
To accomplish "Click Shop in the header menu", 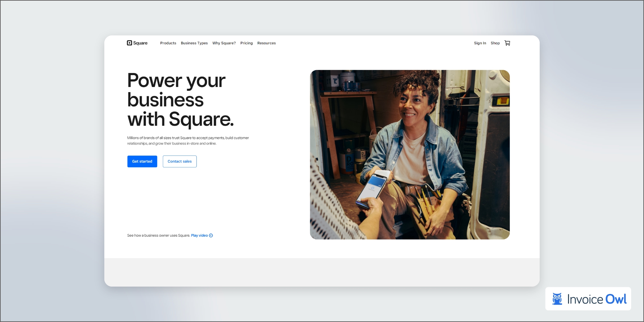I will click(495, 43).
